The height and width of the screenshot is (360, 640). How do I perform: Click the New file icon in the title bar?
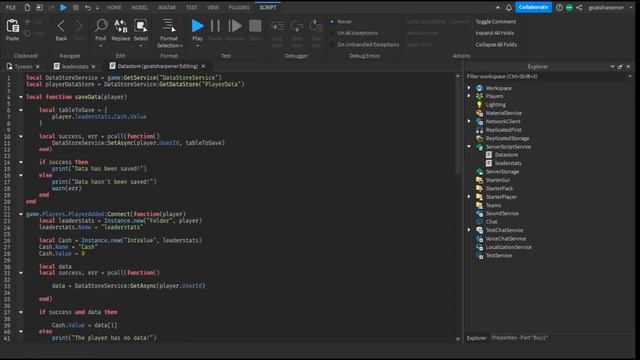[27, 7]
